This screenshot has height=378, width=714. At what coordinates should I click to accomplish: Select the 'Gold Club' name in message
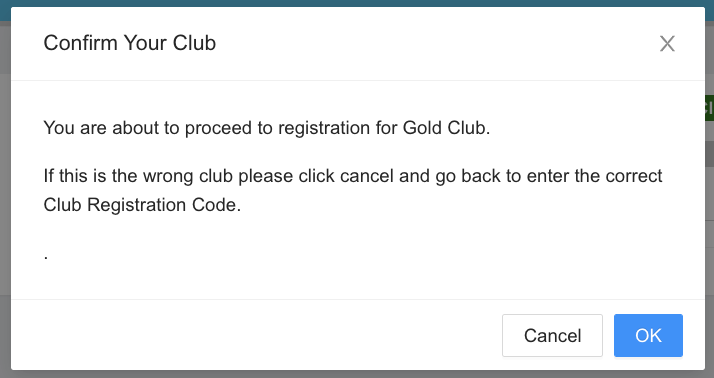pyautogui.click(x=444, y=128)
